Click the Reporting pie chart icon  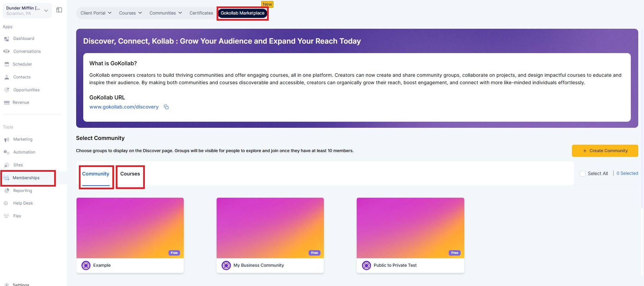tap(6, 191)
